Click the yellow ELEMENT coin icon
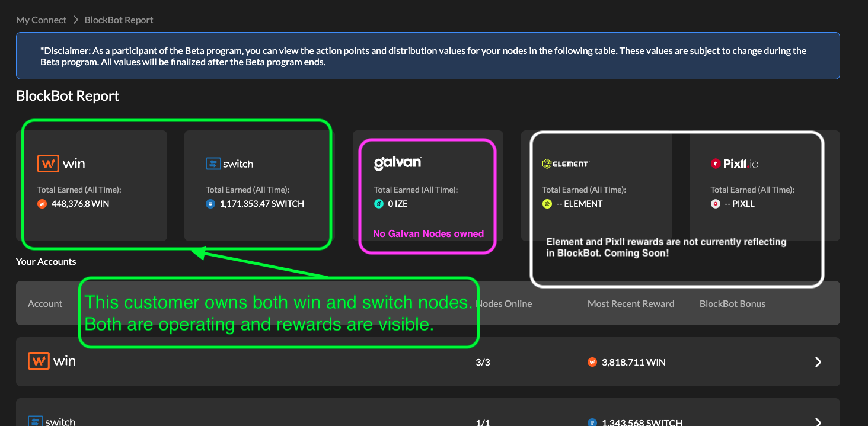Image resolution: width=868 pixels, height=426 pixels. [x=547, y=204]
